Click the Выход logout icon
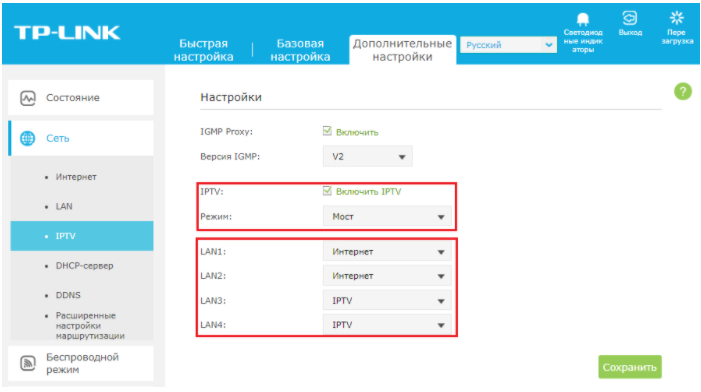 pyautogui.click(x=629, y=18)
